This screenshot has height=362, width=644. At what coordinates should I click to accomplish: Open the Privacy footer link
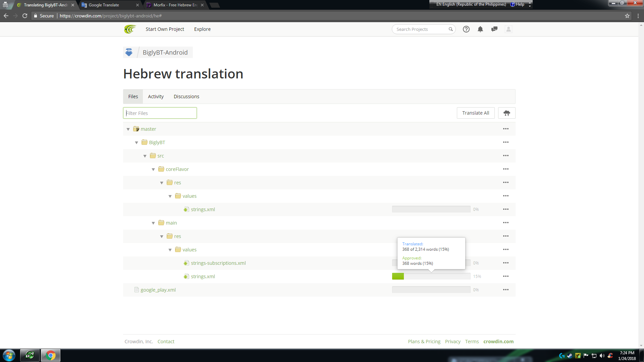(452, 341)
